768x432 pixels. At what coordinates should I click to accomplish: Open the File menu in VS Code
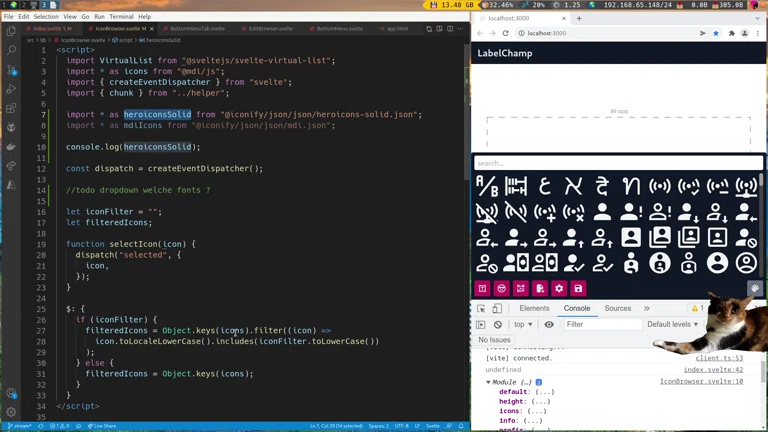coord(8,17)
